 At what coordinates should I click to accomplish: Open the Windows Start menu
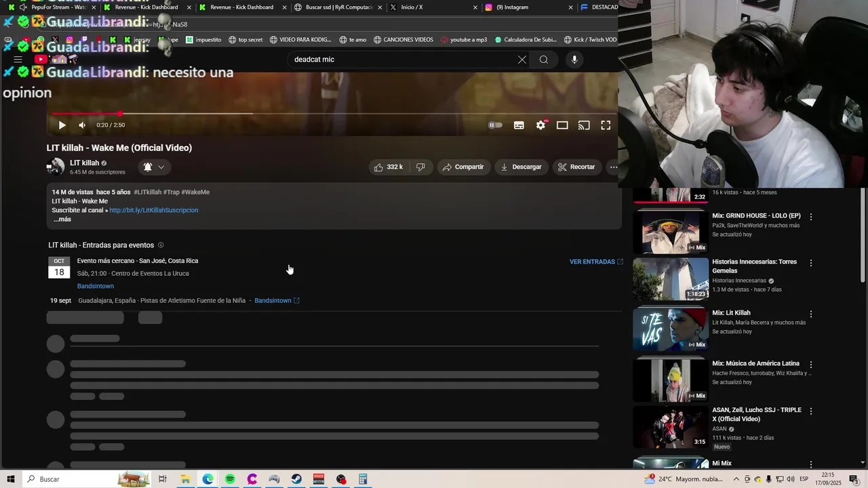tap(11, 479)
